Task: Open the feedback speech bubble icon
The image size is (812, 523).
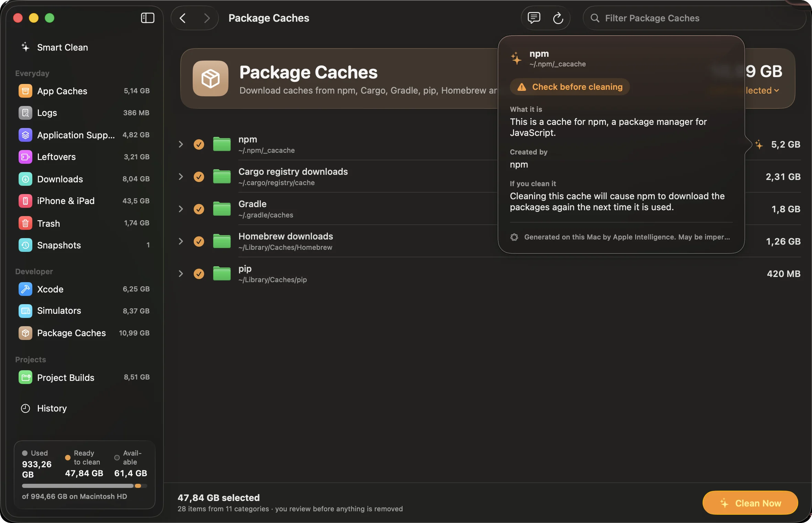Action: point(534,18)
